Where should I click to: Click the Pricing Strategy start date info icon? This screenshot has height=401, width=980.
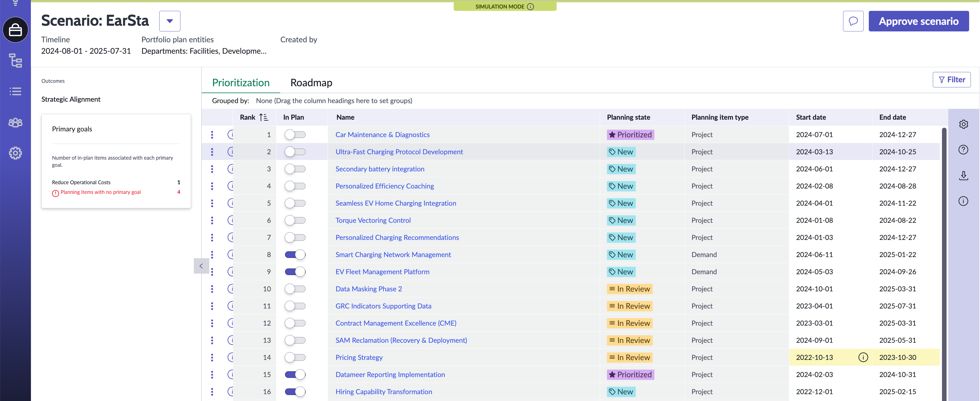(x=863, y=357)
